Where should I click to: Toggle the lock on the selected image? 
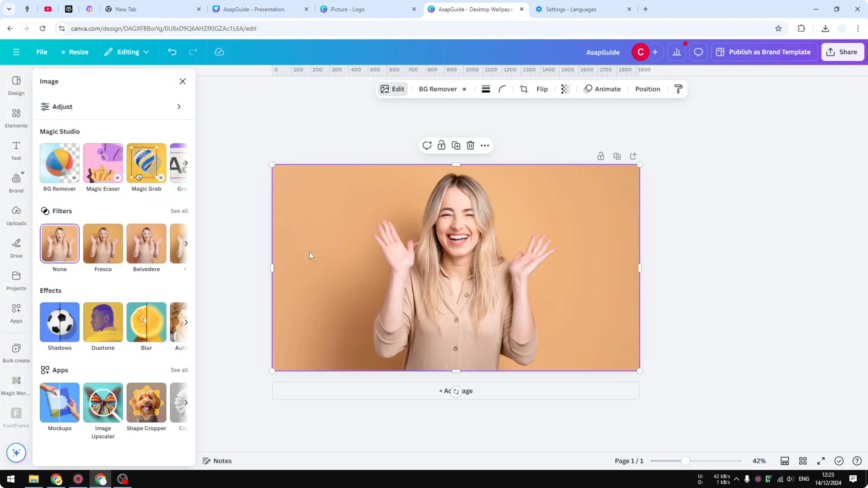point(441,145)
